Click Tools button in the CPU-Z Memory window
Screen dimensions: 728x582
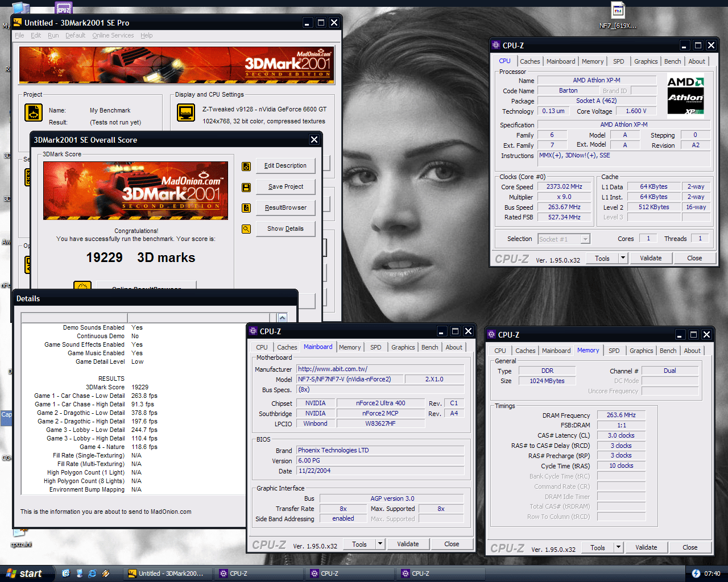[598, 547]
